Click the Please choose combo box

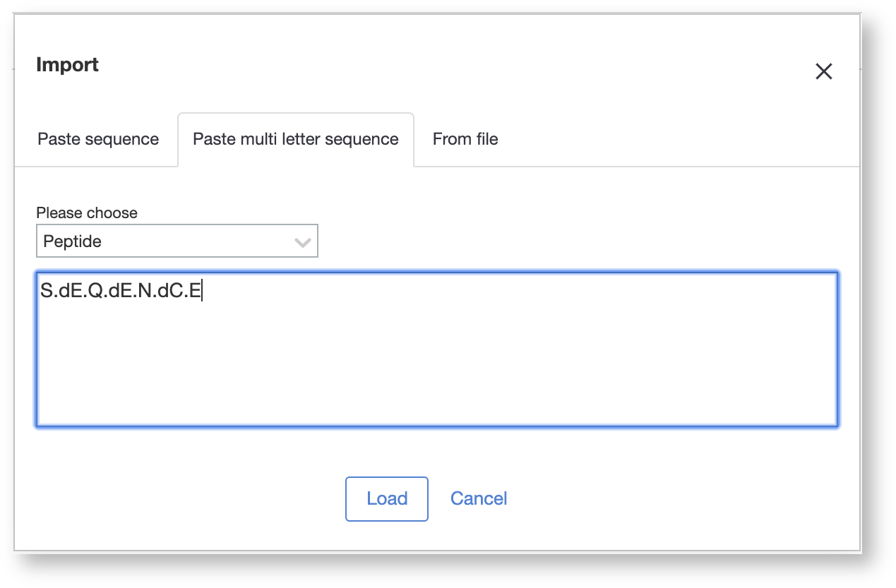pos(177,241)
